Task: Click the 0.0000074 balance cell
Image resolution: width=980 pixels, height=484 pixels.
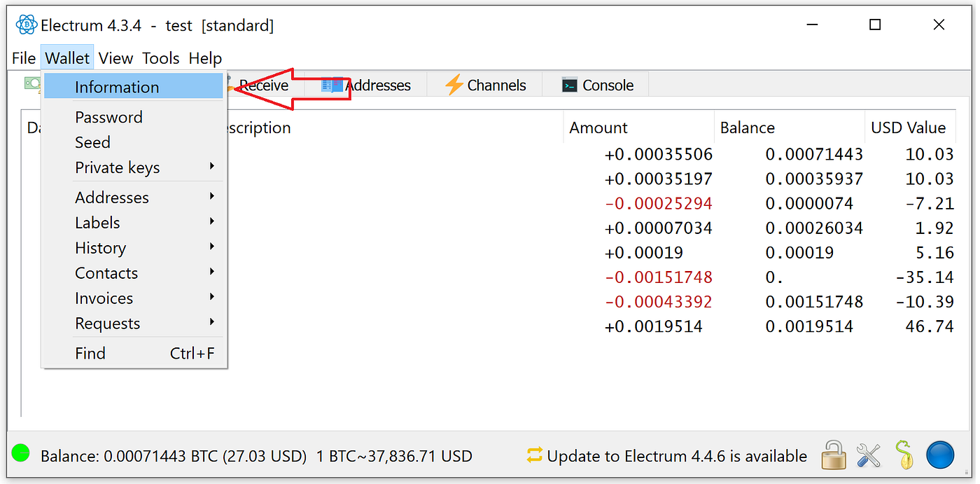Action: [x=809, y=204]
